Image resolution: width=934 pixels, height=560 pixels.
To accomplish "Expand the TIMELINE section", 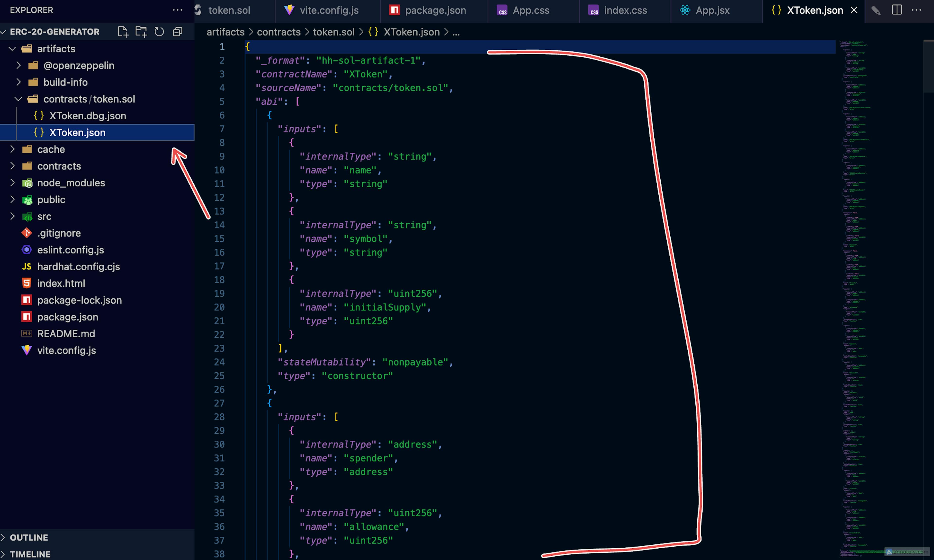I will 30,554.
